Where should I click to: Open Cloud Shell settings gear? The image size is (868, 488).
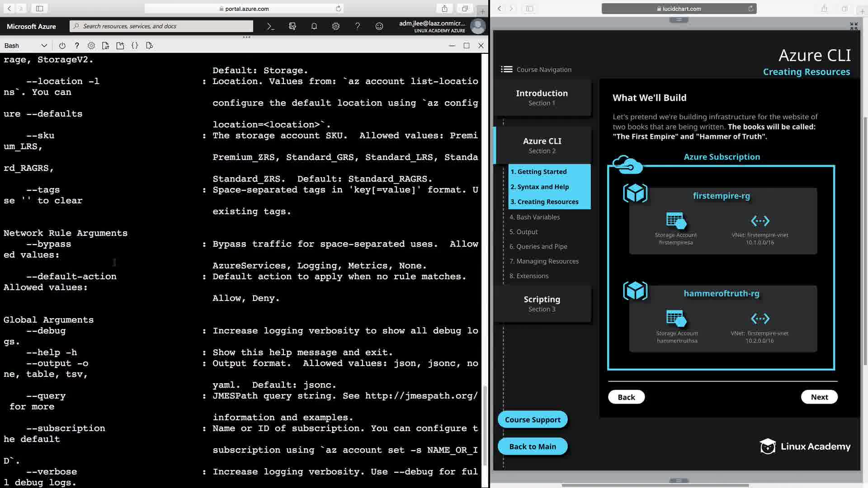coord(91,46)
